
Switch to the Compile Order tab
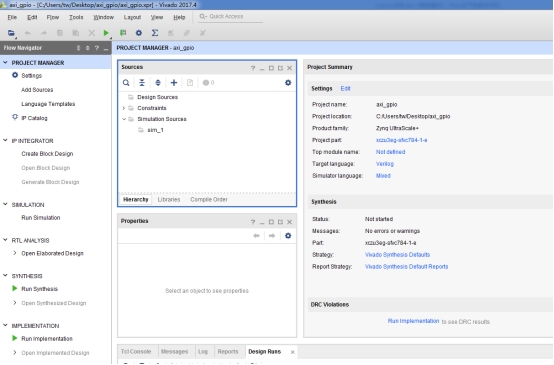coord(209,200)
